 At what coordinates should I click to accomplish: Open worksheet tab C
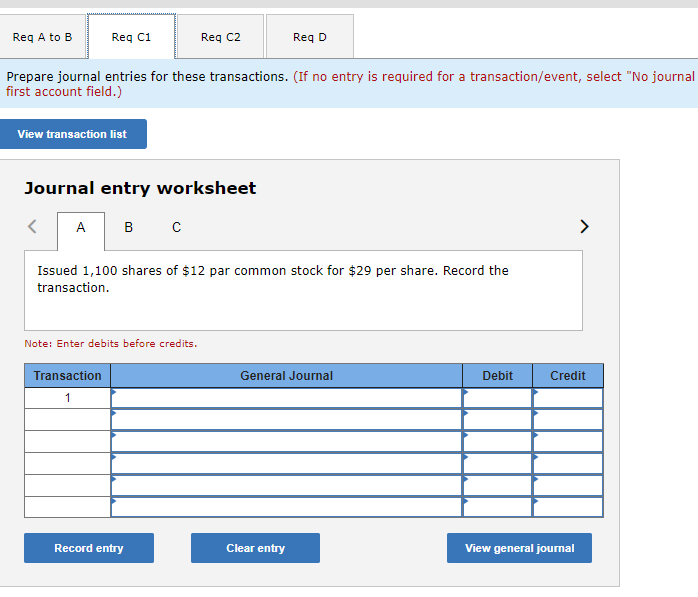click(x=177, y=227)
